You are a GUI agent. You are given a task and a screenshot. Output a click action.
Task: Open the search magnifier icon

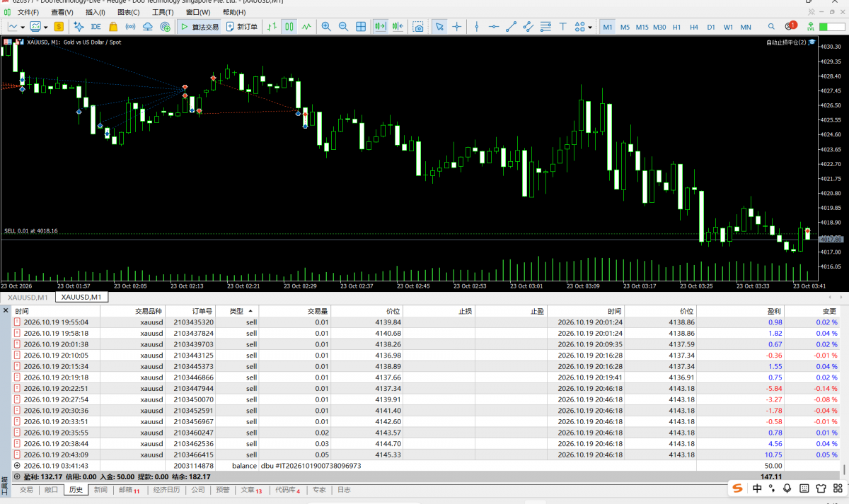pyautogui.click(x=772, y=27)
